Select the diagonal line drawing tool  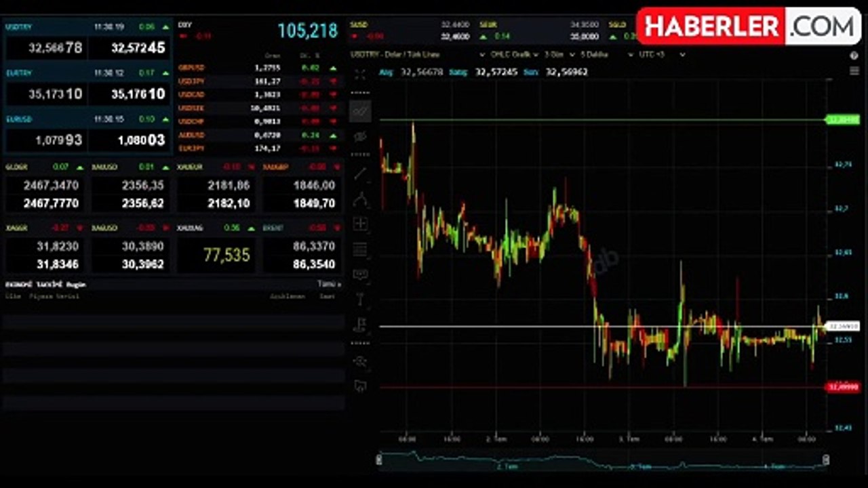(360, 173)
